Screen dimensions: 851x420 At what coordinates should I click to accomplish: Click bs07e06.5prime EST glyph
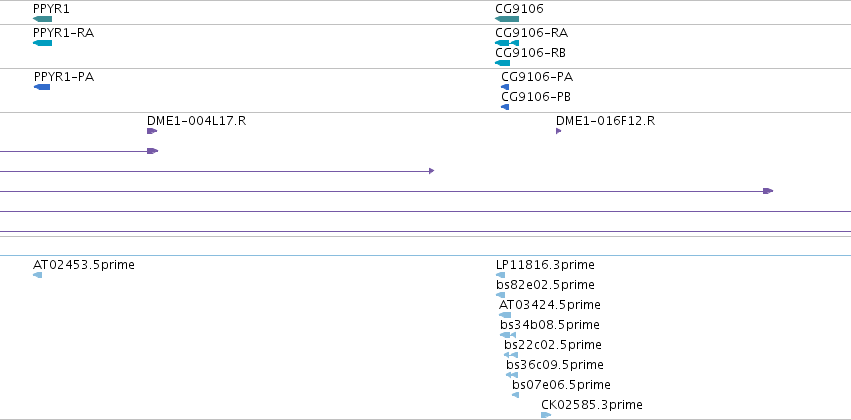[516, 395]
